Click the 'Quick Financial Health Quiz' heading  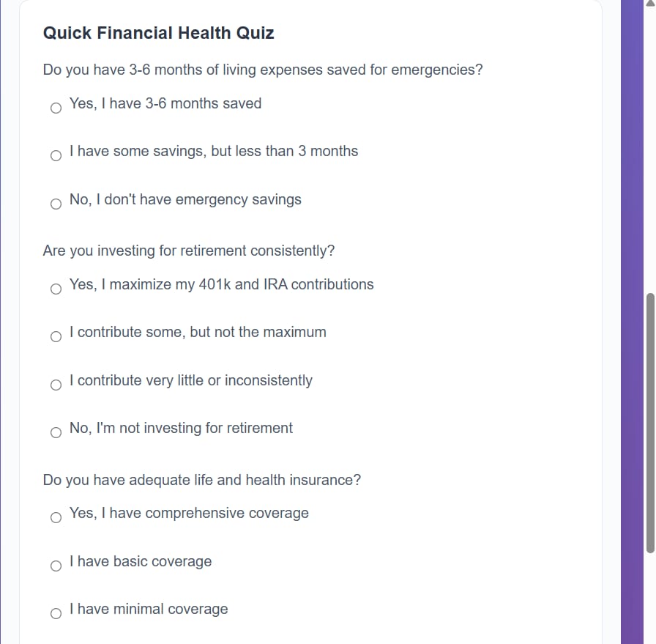(x=159, y=33)
